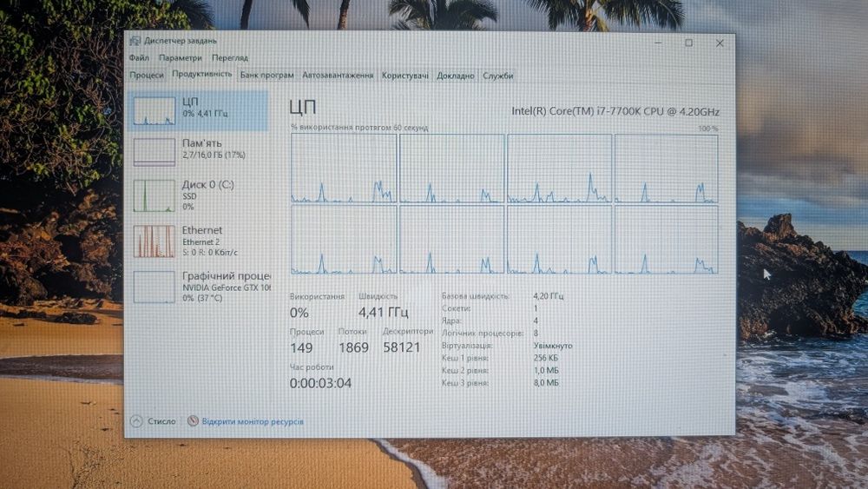Close the Task Manager window
The image size is (868, 489).
(720, 43)
